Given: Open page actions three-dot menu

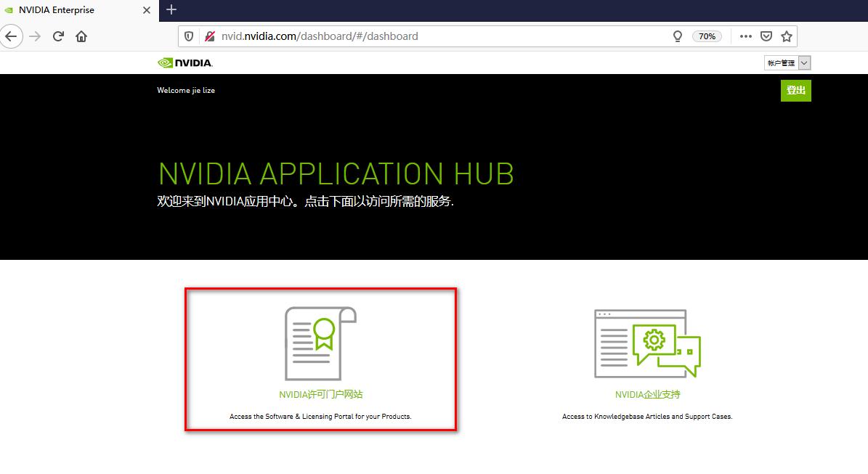Looking at the screenshot, I should coord(745,36).
